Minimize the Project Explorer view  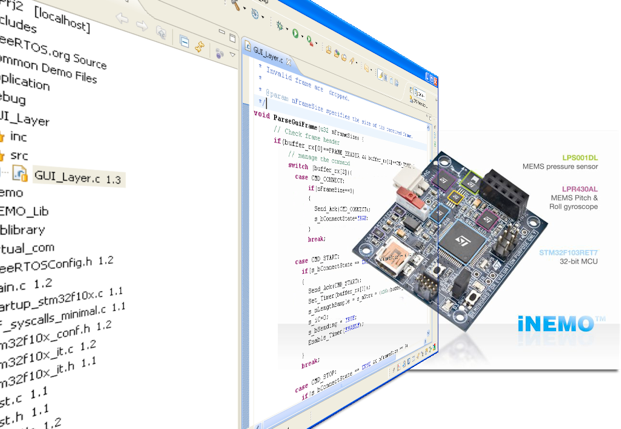(x=222, y=32)
